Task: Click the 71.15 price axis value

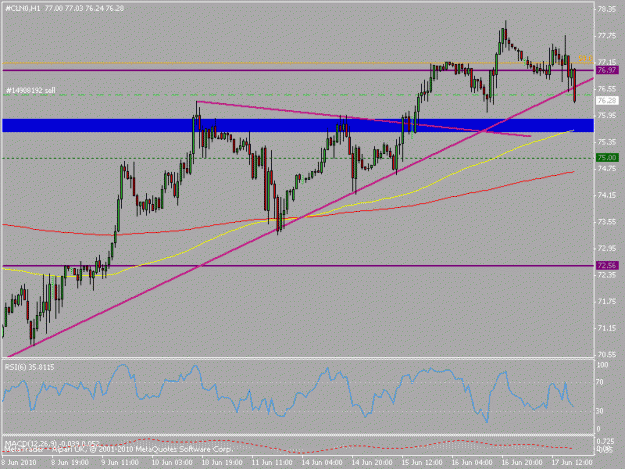Action: coord(607,328)
